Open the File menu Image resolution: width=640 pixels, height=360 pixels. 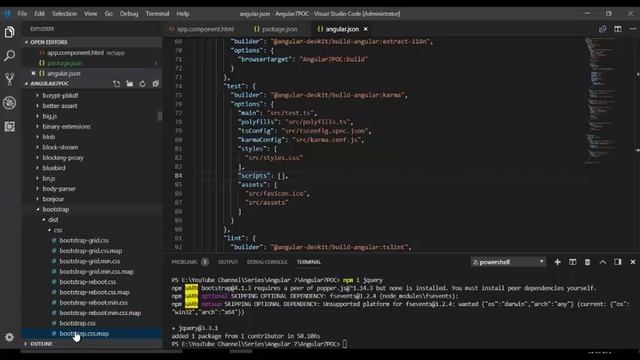(x=22, y=13)
